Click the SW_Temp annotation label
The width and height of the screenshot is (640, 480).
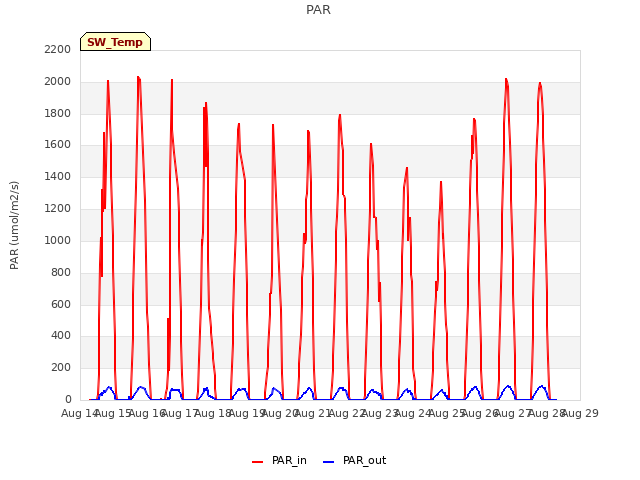(x=115, y=42)
